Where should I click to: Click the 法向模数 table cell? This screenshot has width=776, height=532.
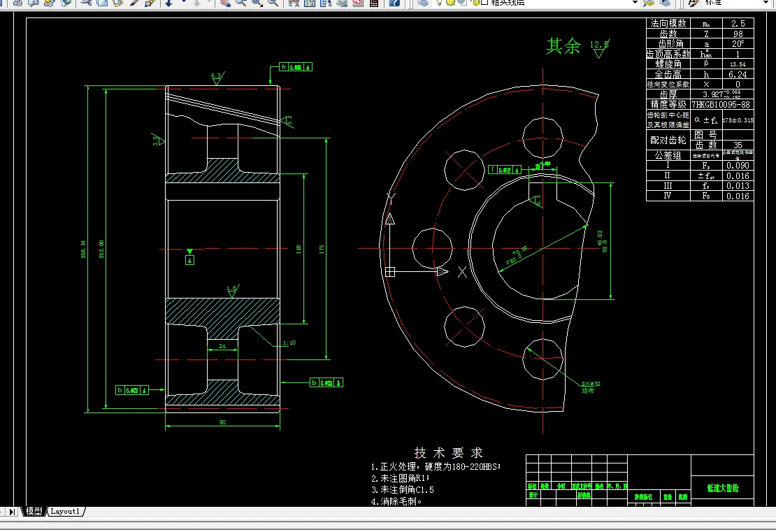[x=668, y=23]
